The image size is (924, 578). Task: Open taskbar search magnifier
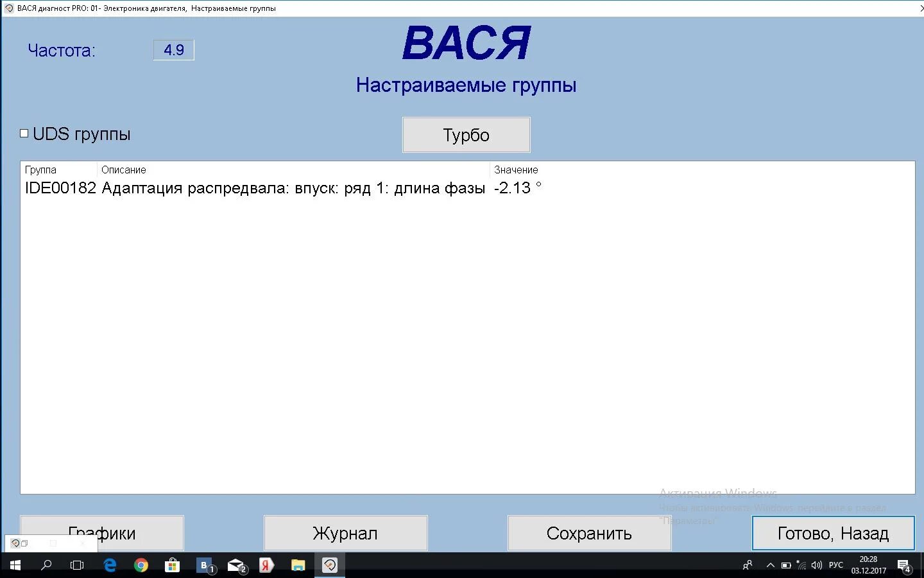[x=46, y=565]
